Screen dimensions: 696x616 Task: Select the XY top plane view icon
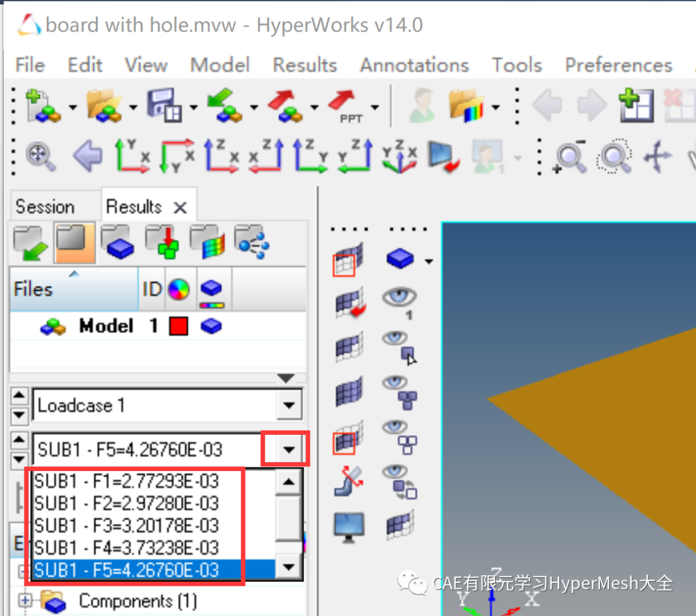132,157
